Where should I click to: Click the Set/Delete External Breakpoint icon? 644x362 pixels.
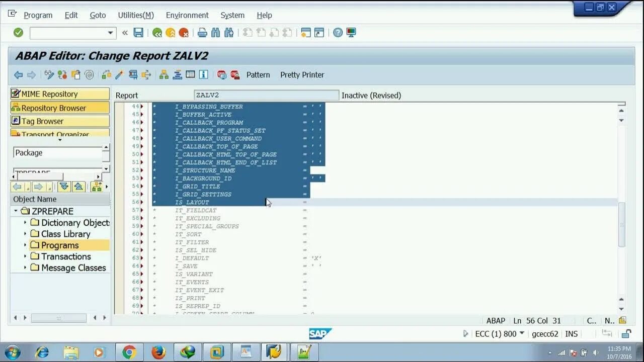235,75
